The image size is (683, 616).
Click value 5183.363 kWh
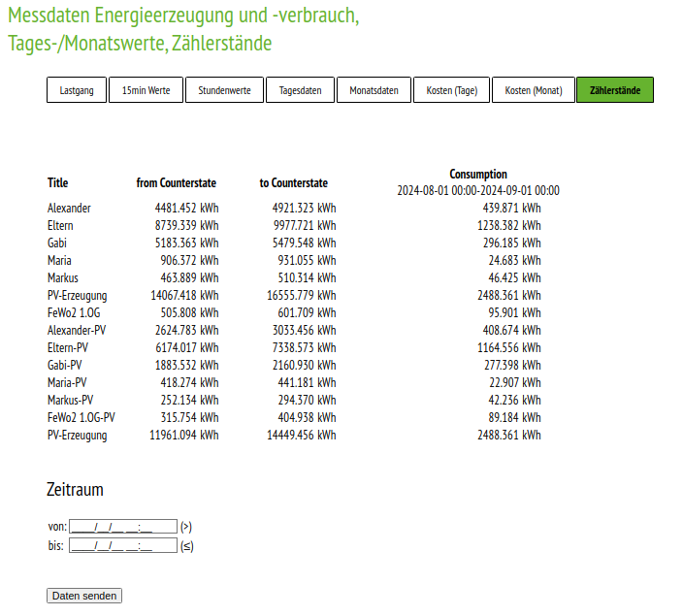pos(187,243)
